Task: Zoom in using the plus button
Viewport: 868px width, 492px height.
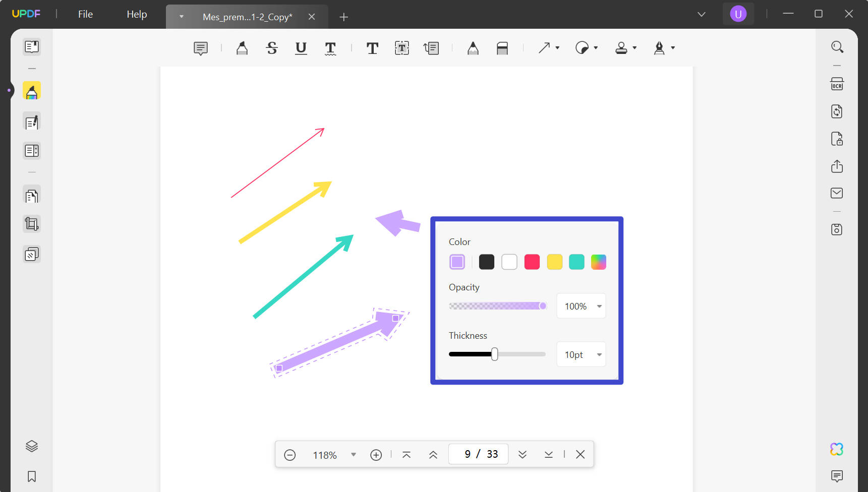Action: pos(376,454)
